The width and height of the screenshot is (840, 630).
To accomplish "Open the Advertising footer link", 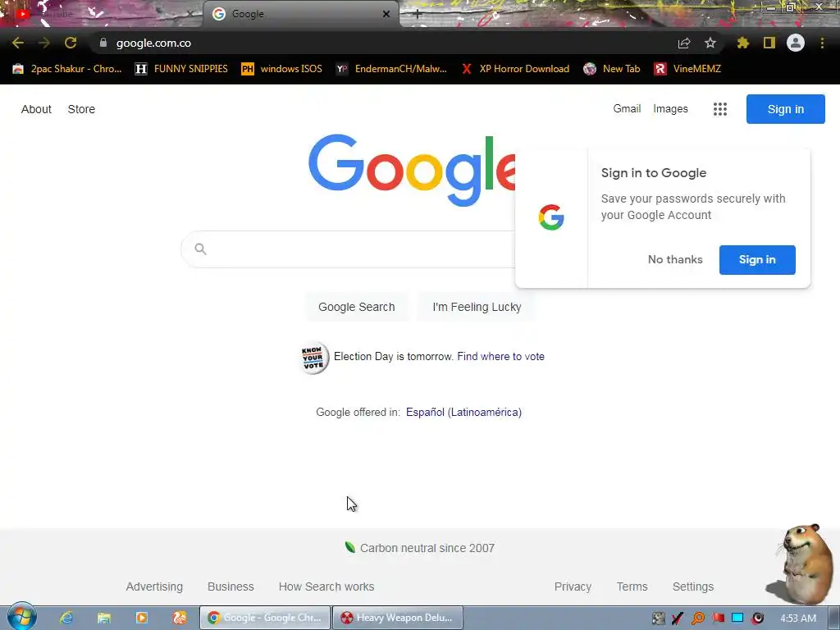I will [x=154, y=587].
